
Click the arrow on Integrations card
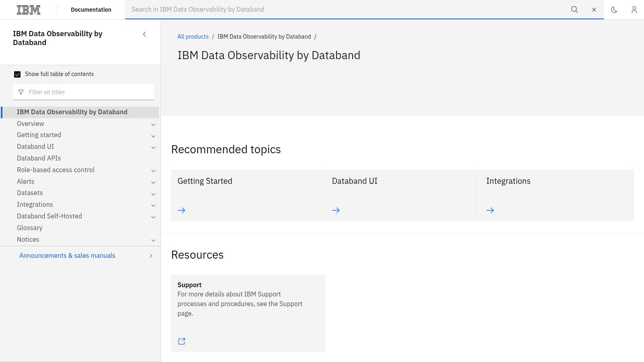[x=490, y=210]
